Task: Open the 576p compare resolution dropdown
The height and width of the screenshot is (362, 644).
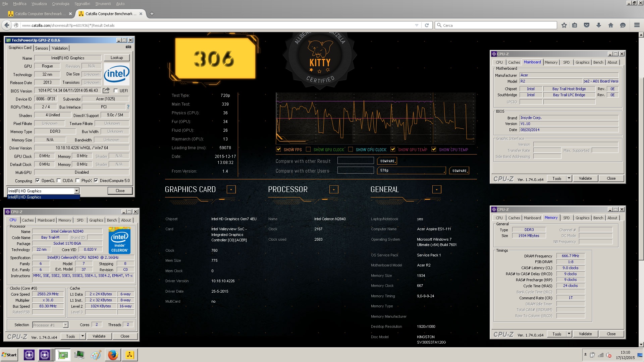Action: coord(412,170)
